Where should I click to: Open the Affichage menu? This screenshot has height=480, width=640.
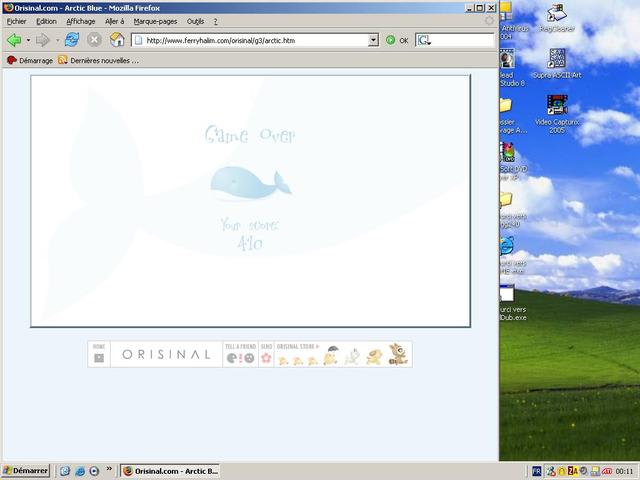[80, 21]
